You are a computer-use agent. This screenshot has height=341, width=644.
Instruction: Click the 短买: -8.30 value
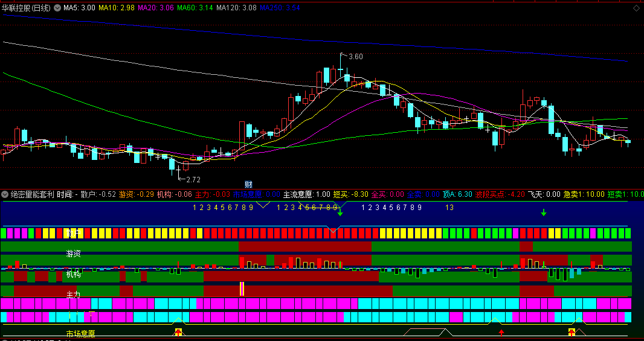[x=351, y=194]
